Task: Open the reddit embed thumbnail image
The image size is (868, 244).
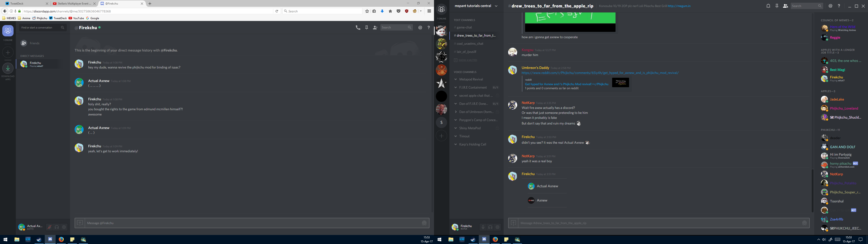Action: tap(621, 82)
